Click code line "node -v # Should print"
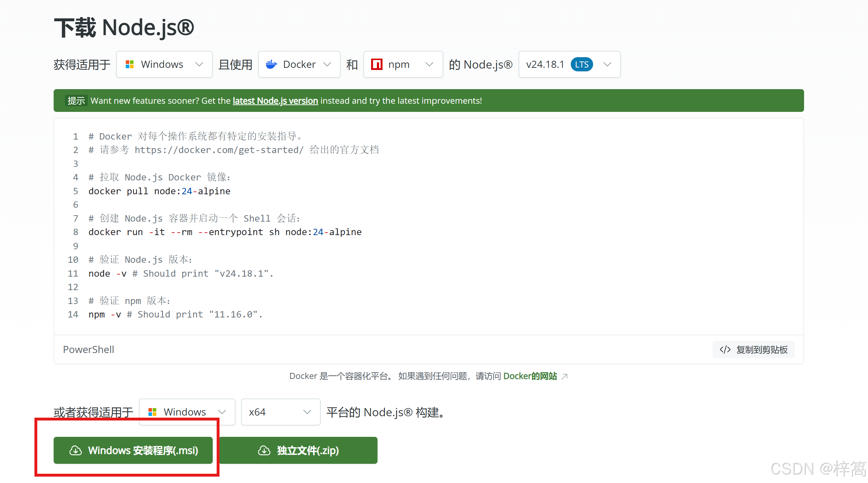Image resolution: width=868 pixels, height=483 pixels. tap(181, 273)
